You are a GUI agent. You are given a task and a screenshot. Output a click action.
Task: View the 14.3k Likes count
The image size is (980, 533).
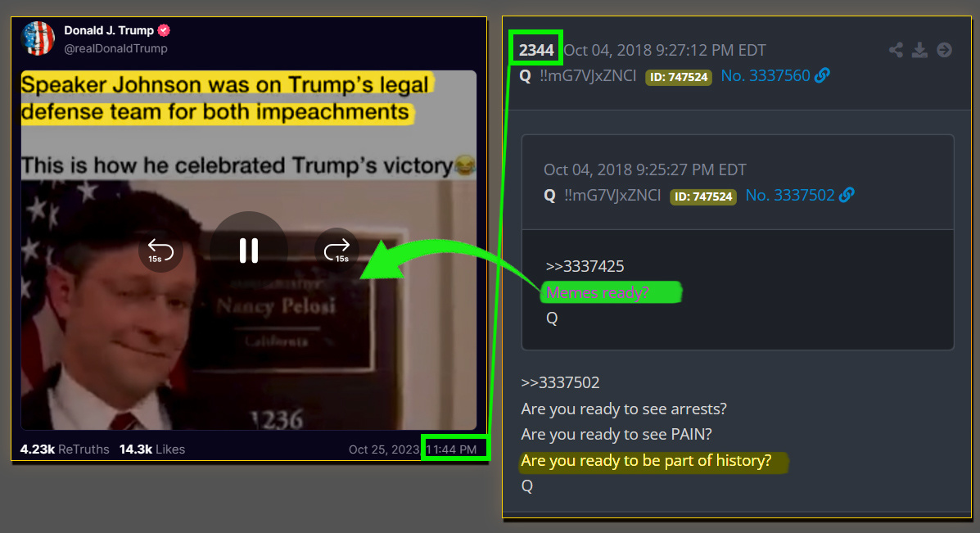tap(152, 449)
